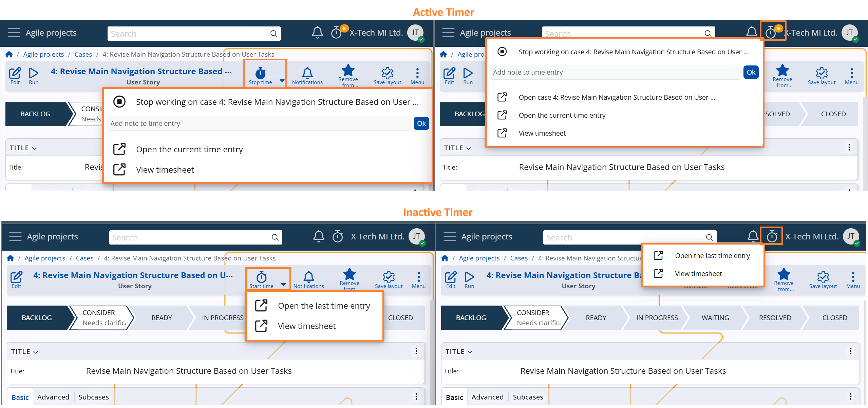
Task: Open hamburger menu beside Agile projects bottom-left
Action: (15, 236)
